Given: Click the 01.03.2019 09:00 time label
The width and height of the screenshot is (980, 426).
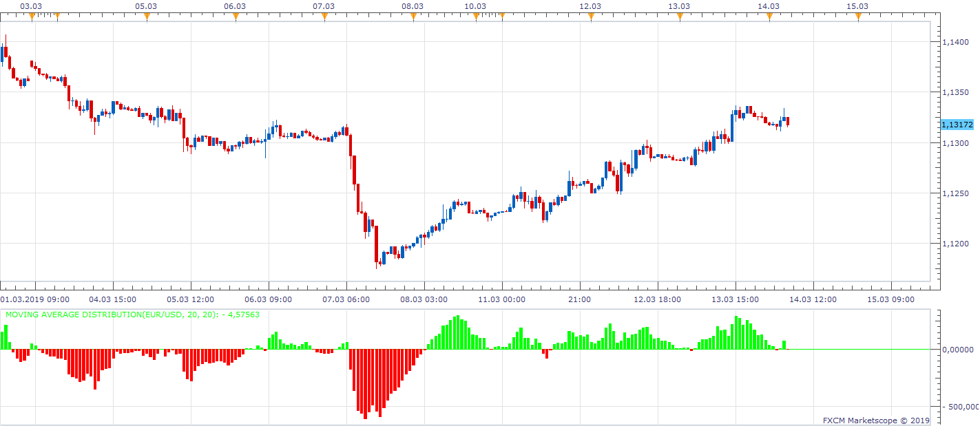Looking at the screenshot, I should (35, 299).
